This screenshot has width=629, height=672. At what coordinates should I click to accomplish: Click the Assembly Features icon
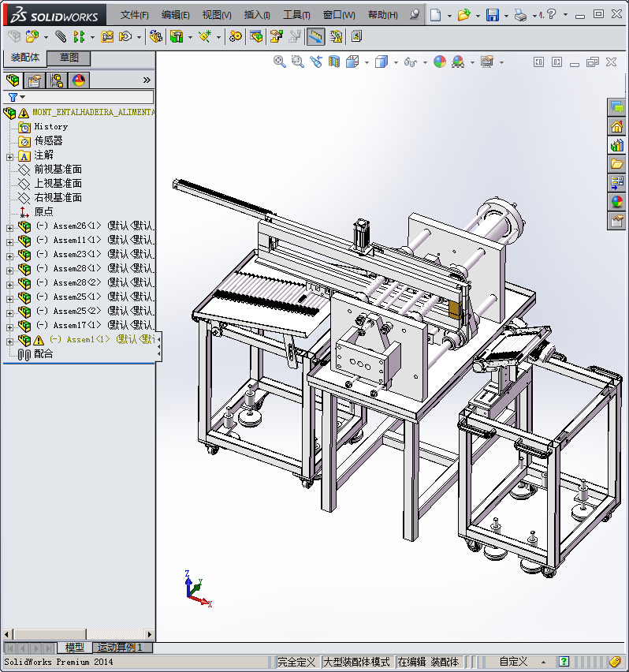(x=177, y=37)
